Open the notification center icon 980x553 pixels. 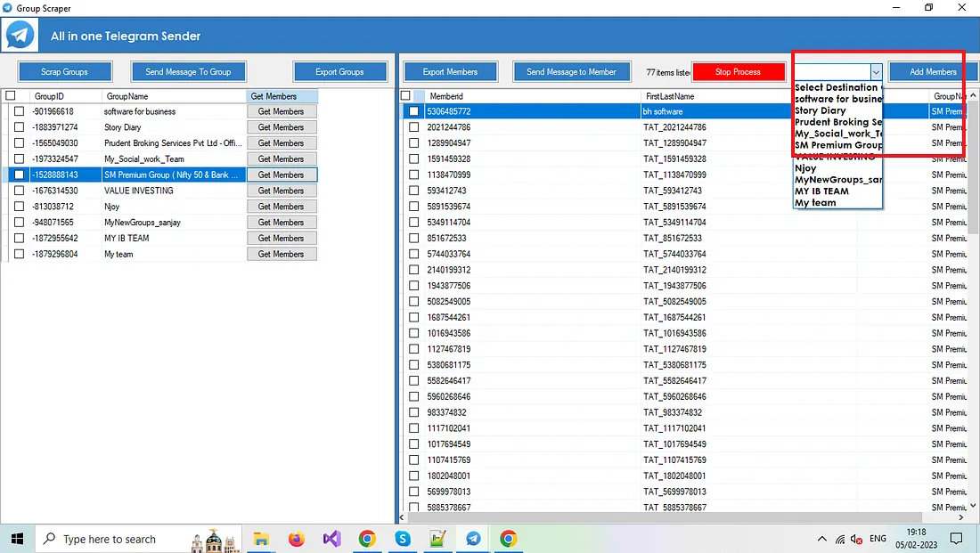click(956, 539)
